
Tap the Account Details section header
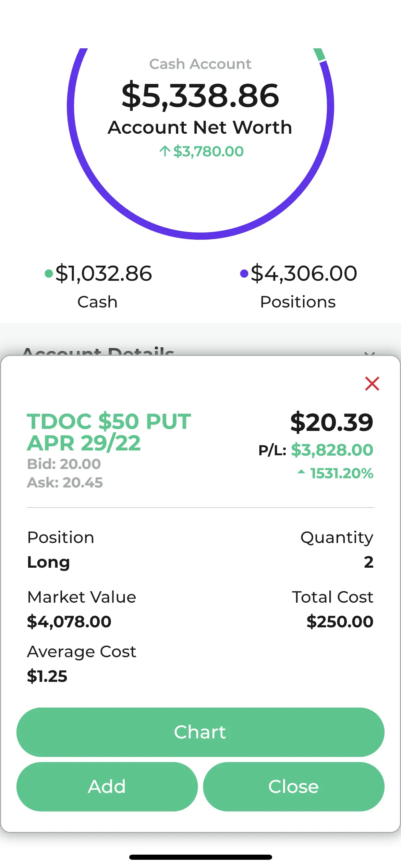(98, 351)
